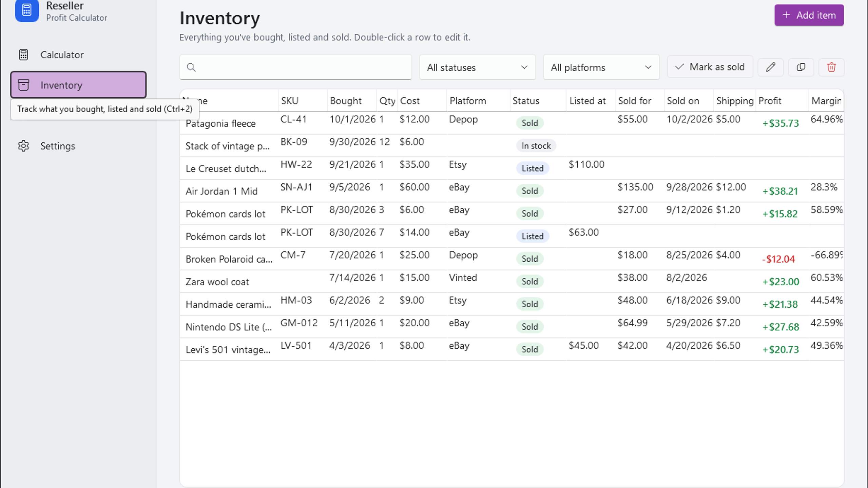Open the All statuses dropdown

click(x=478, y=67)
